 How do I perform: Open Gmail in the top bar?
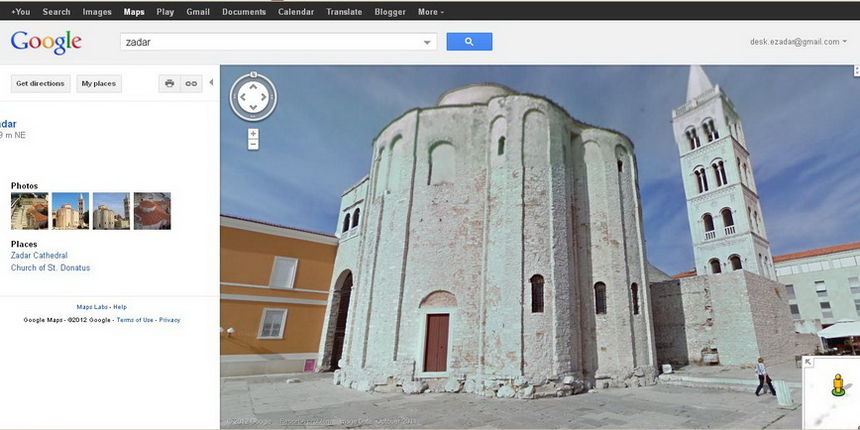(198, 12)
